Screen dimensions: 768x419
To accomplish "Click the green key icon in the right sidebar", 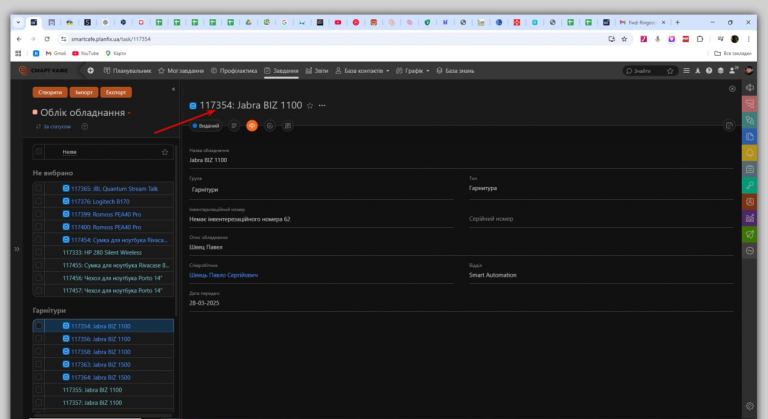I will tap(750, 185).
